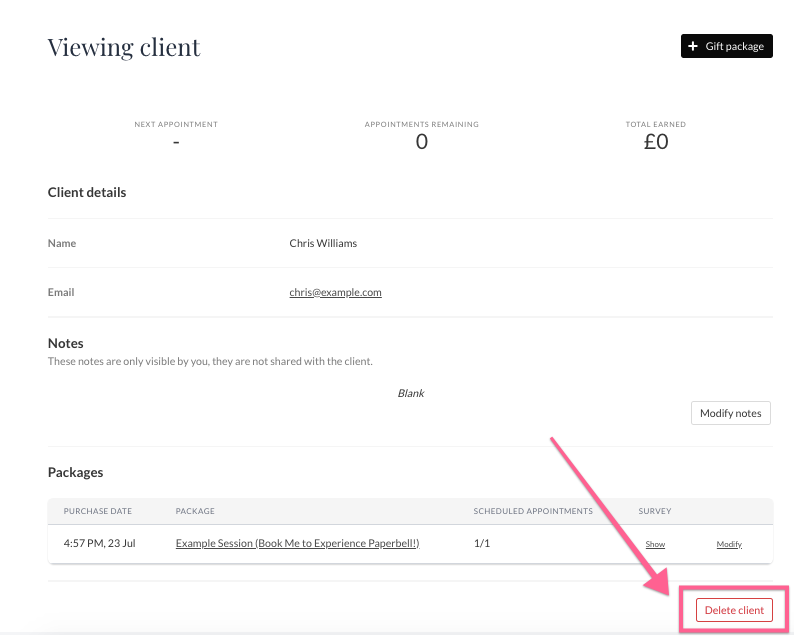Click the Viewing client page heading

pos(124,47)
